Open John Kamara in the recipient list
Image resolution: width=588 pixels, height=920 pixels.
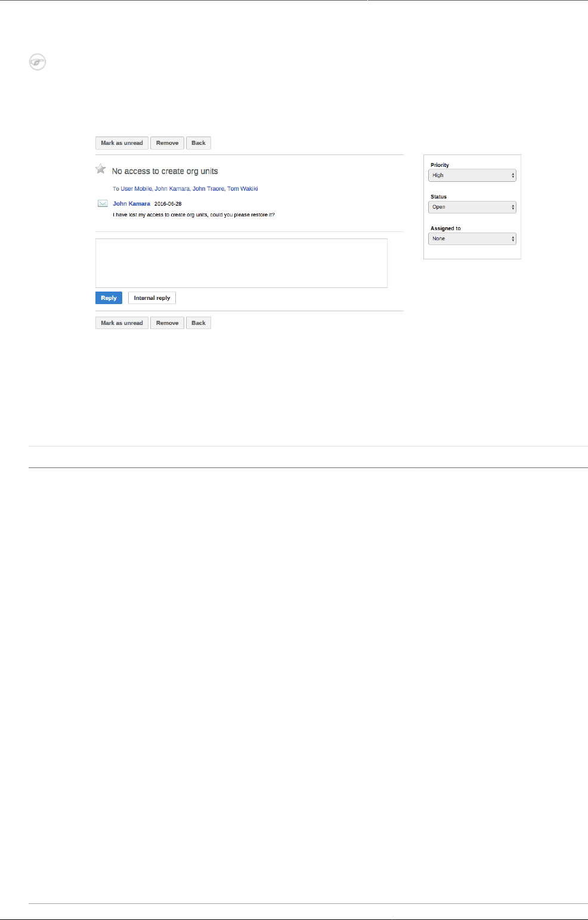(x=172, y=188)
